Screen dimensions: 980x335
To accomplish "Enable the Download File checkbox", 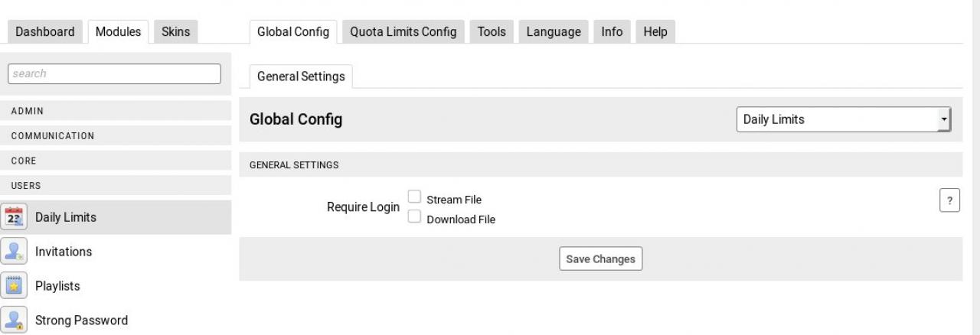I will [414, 217].
